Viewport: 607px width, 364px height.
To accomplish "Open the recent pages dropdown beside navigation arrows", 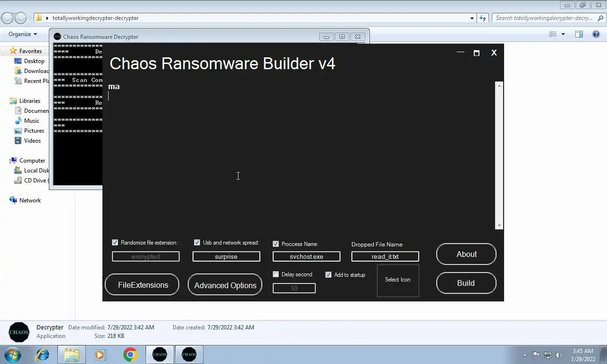I will pos(30,18).
